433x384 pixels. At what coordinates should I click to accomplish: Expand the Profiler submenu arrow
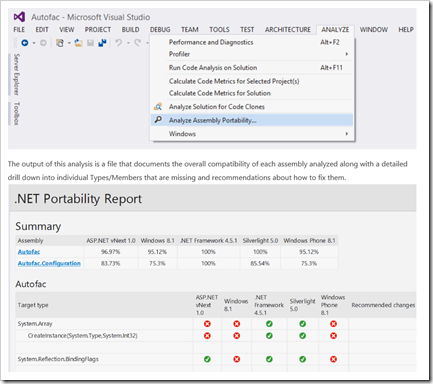[347, 54]
